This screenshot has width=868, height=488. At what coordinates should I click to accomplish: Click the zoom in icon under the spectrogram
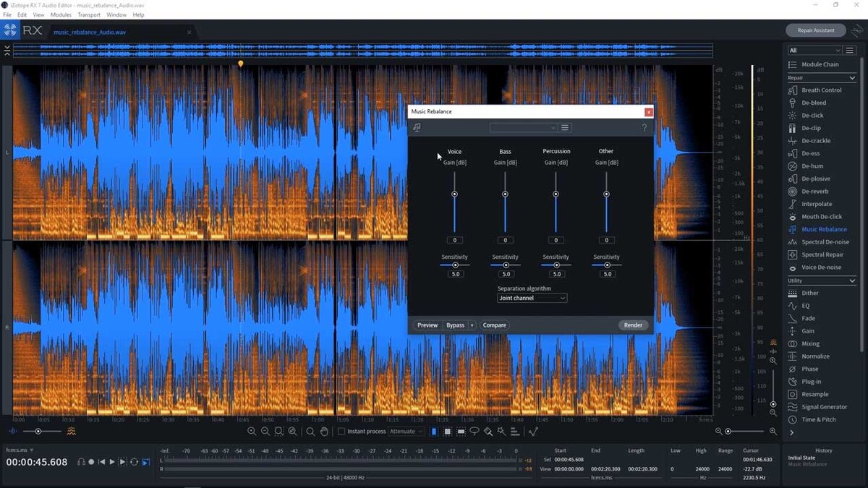(252, 432)
